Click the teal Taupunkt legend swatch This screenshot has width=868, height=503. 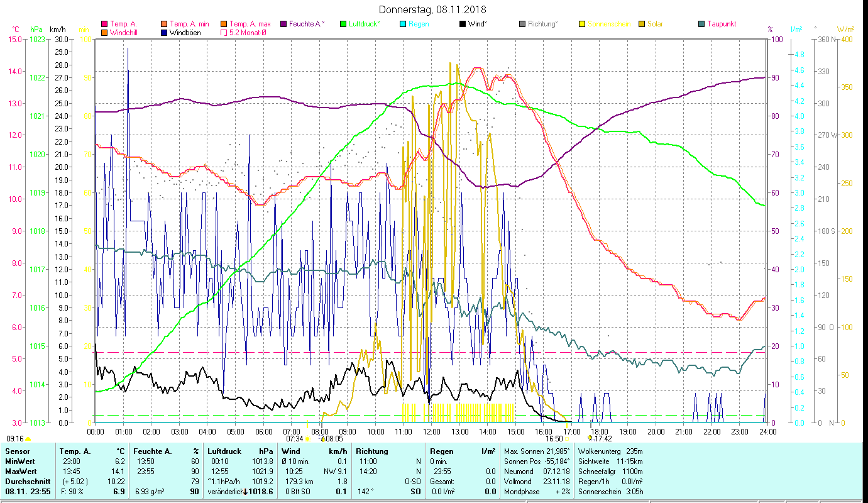pos(701,24)
